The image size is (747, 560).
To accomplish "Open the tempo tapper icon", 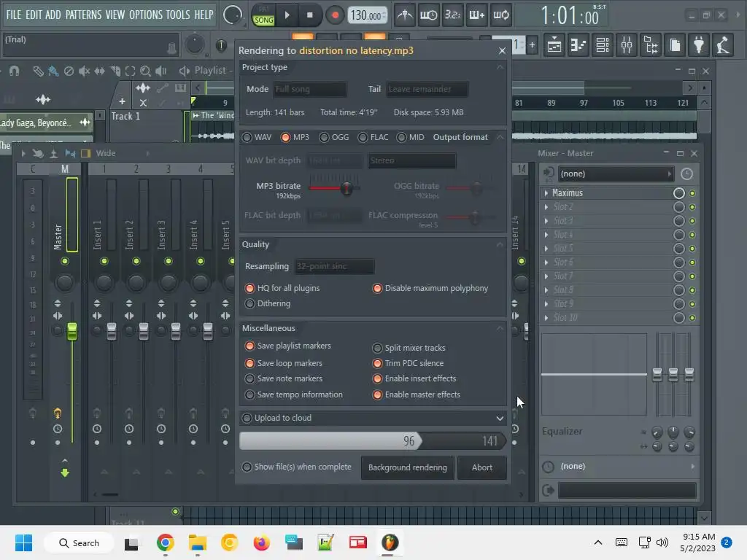I will pyautogui.click(x=723, y=45).
